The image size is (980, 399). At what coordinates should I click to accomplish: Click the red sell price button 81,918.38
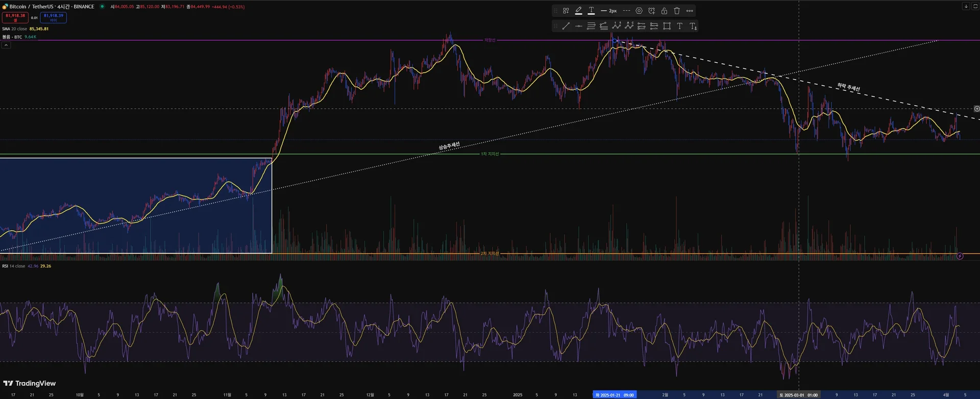click(x=15, y=17)
